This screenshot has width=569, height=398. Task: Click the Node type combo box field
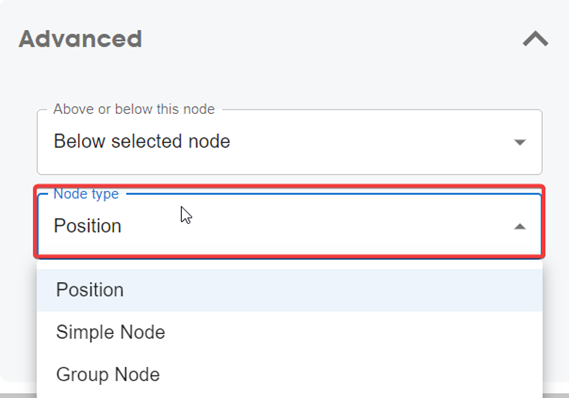[290, 224]
